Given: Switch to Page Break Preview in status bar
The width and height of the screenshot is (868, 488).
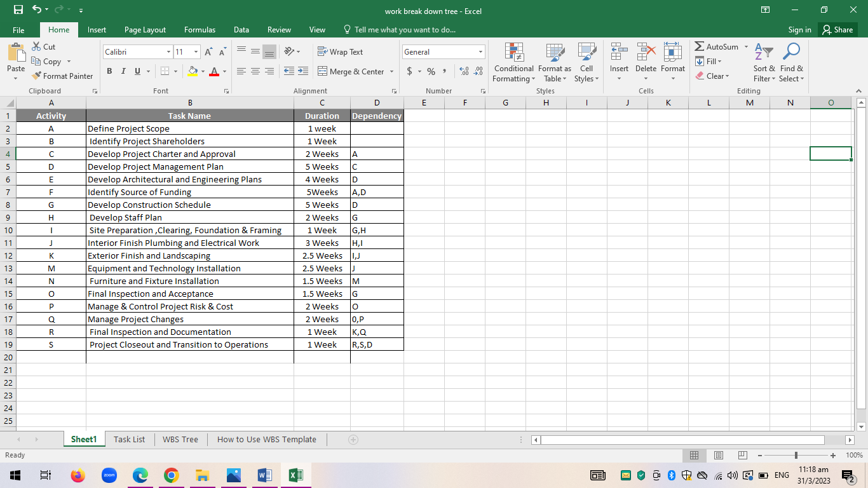Looking at the screenshot, I should (x=742, y=456).
